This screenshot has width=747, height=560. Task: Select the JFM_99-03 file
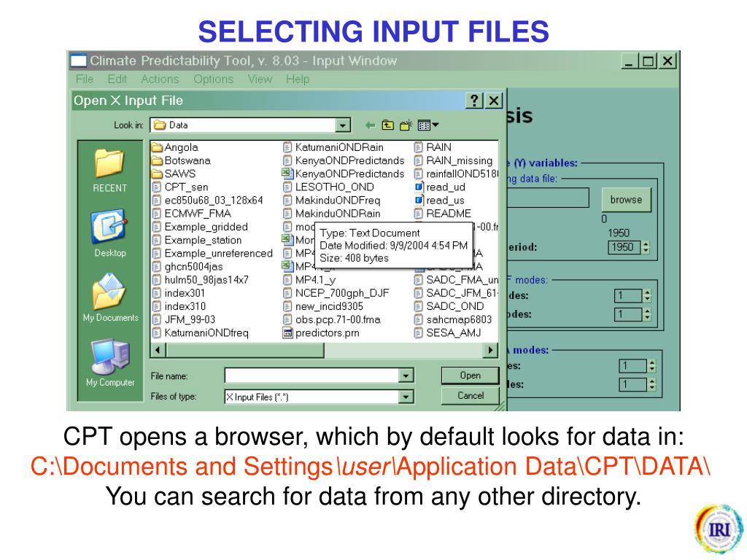(x=183, y=320)
